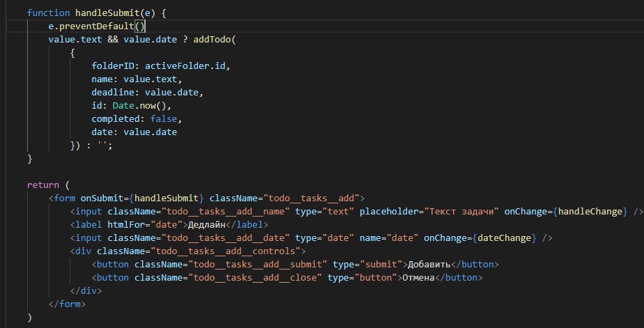Click the Date.now() call
Viewport: 644px width, 328px height.
[139, 105]
